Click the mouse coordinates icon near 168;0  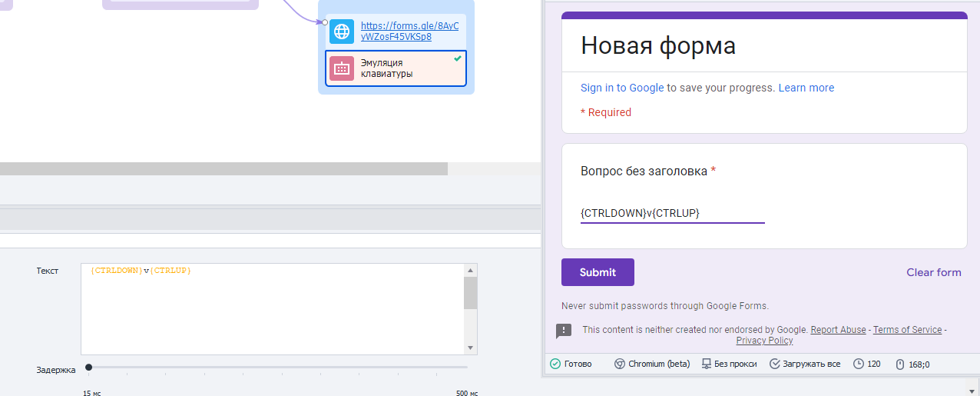tap(900, 364)
